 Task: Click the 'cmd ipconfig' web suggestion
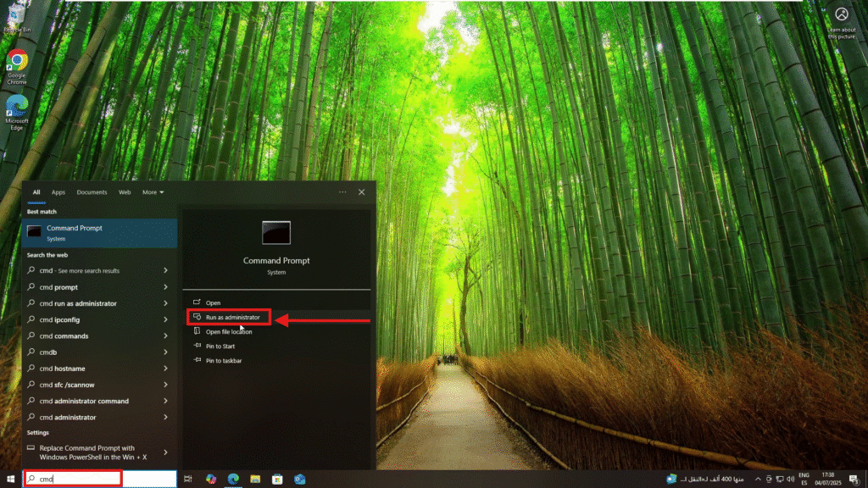click(60, 319)
